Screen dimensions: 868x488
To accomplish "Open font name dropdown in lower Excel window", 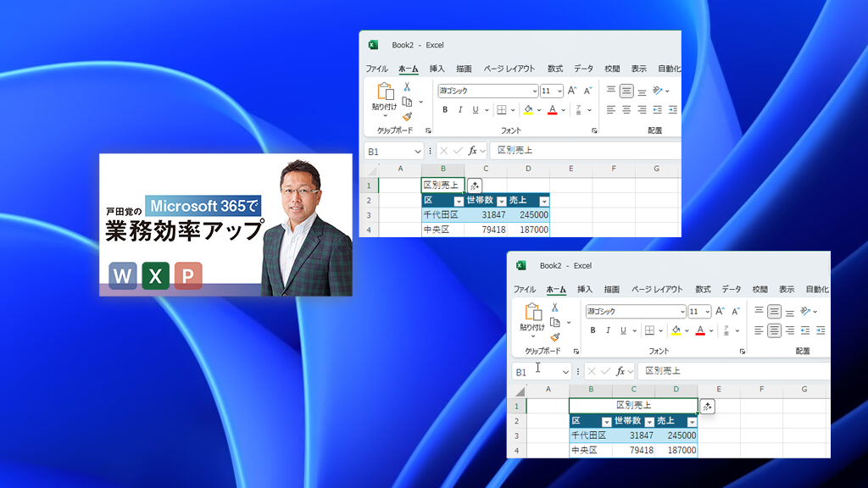I will 682,312.
